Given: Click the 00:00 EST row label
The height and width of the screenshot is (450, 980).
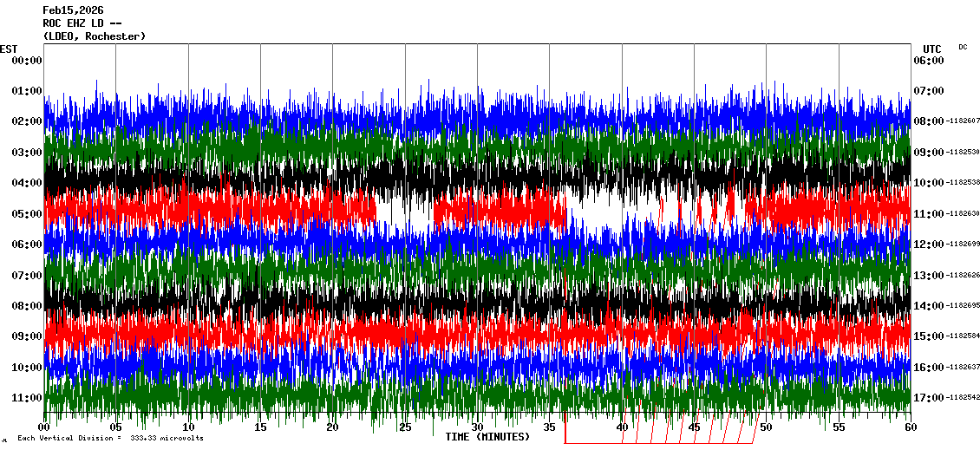Looking at the screenshot, I should [x=26, y=60].
